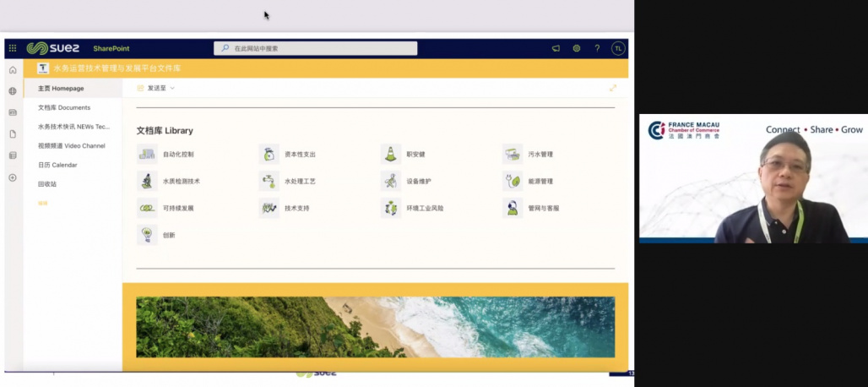Open the globe sites icon in left rail

pos(13,91)
